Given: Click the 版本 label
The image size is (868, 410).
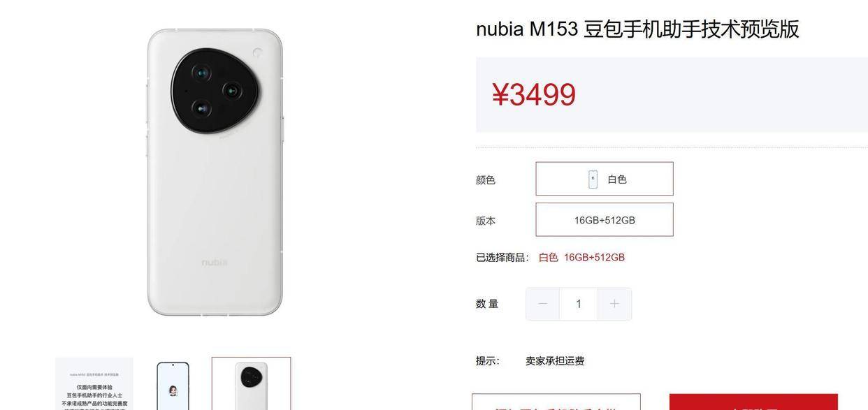Looking at the screenshot, I should 486,221.
